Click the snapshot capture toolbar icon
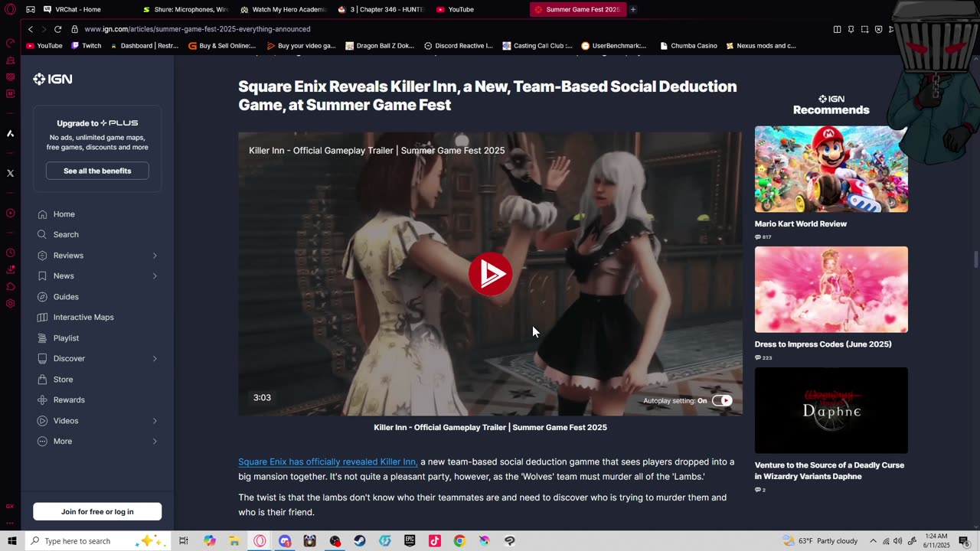980x551 pixels. click(864, 29)
